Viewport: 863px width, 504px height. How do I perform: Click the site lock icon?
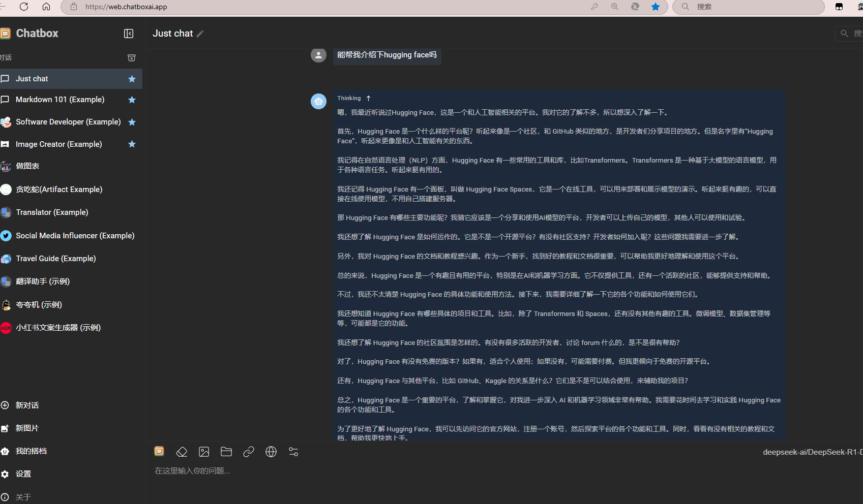click(74, 7)
